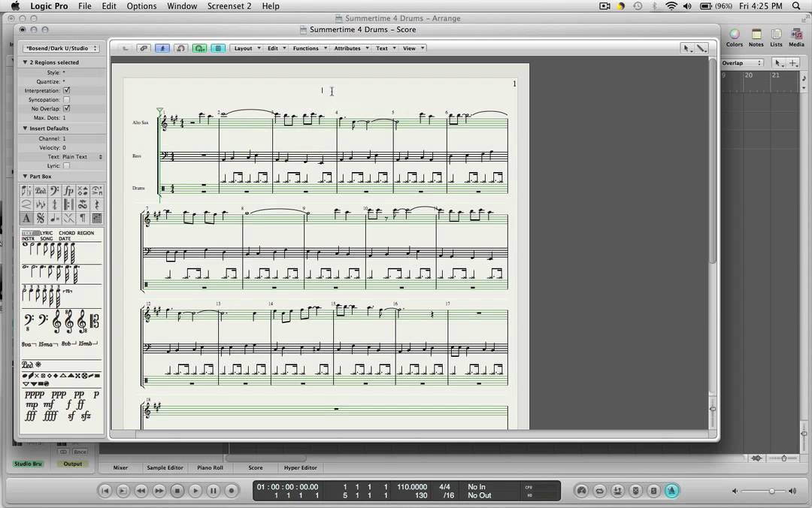
Task: Toggle the Link button in Score toolbar
Action: pos(144,48)
